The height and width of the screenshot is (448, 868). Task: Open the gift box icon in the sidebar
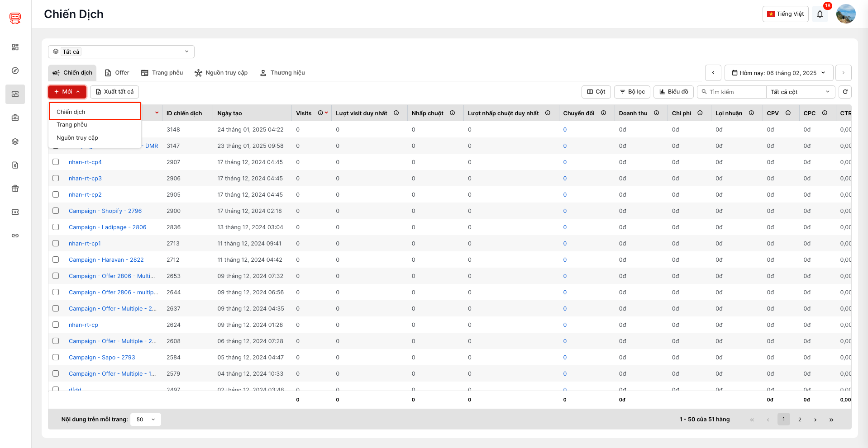tap(15, 189)
